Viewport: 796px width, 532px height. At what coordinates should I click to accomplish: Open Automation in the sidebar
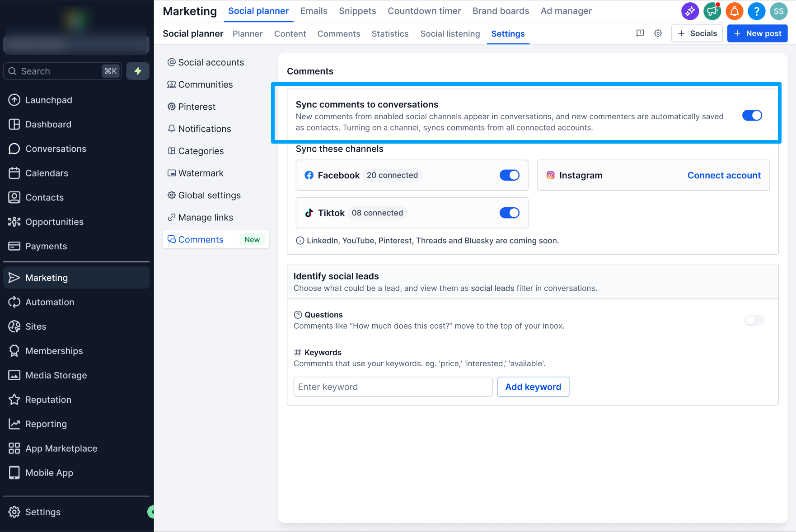(76, 302)
